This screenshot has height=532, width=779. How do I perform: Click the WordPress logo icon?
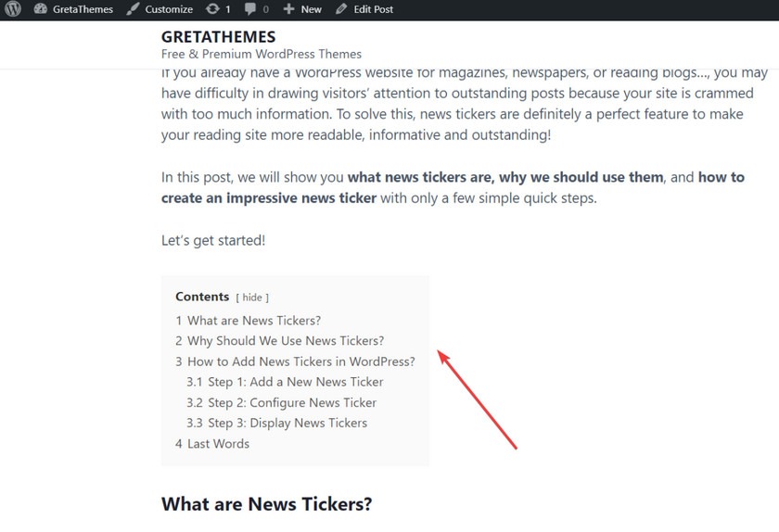13,9
